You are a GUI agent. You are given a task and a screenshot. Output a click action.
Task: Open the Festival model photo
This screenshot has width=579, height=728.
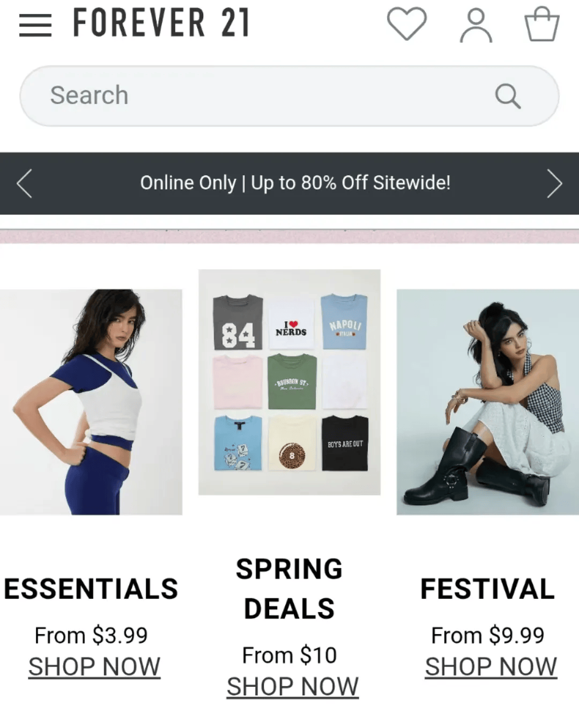click(x=488, y=402)
